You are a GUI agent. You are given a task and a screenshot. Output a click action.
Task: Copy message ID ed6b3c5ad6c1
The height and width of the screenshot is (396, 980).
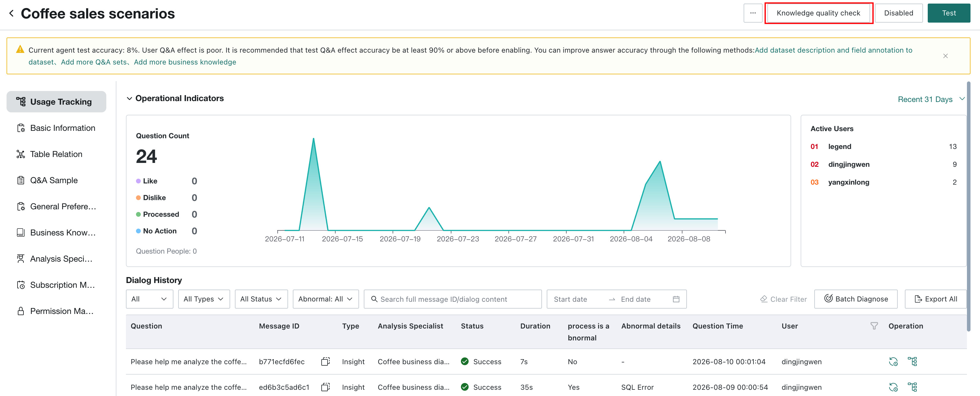click(x=325, y=387)
